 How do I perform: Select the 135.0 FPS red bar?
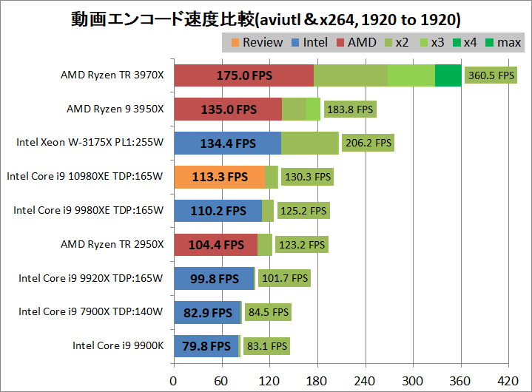pos(228,109)
